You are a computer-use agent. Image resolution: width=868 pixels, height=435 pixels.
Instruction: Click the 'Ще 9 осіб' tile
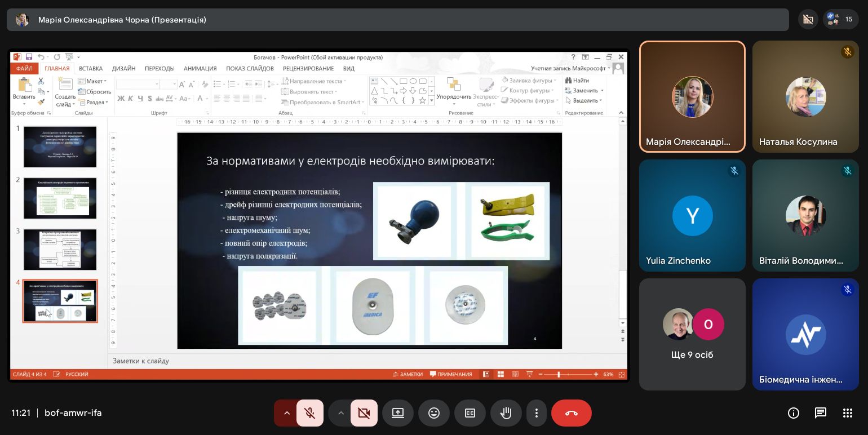click(692, 334)
